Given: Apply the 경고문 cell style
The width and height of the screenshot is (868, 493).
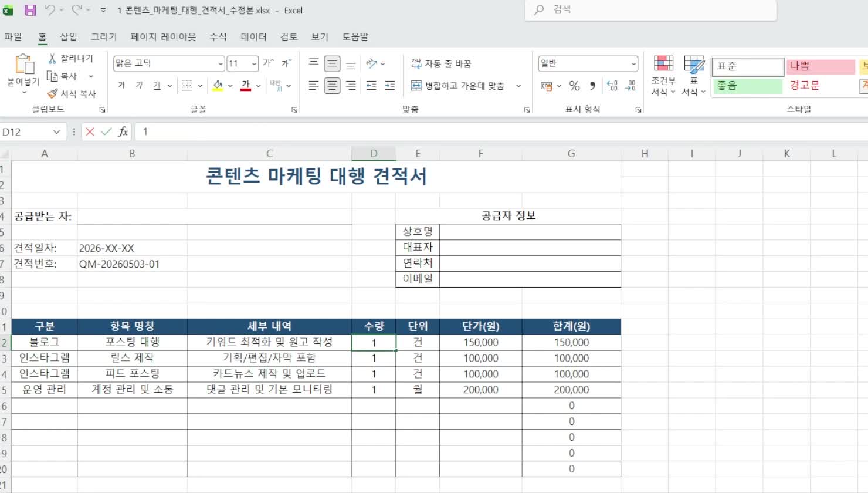Looking at the screenshot, I should point(820,86).
